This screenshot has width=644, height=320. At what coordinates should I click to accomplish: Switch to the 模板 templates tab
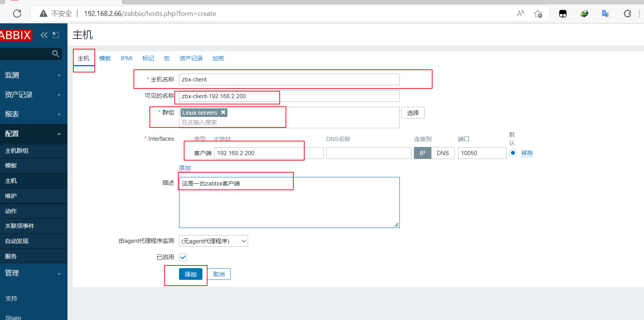[x=105, y=58]
